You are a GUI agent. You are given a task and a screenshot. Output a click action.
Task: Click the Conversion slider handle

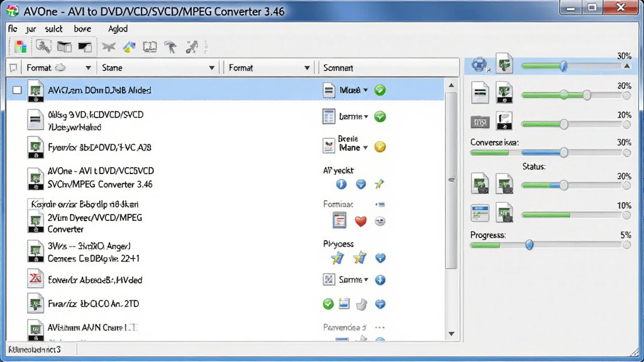point(563,153)
